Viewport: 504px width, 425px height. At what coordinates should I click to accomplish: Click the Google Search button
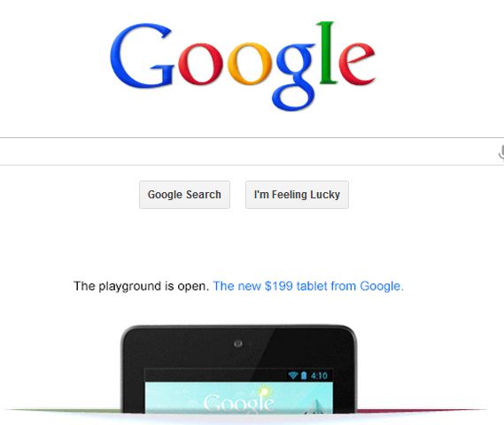184,195
